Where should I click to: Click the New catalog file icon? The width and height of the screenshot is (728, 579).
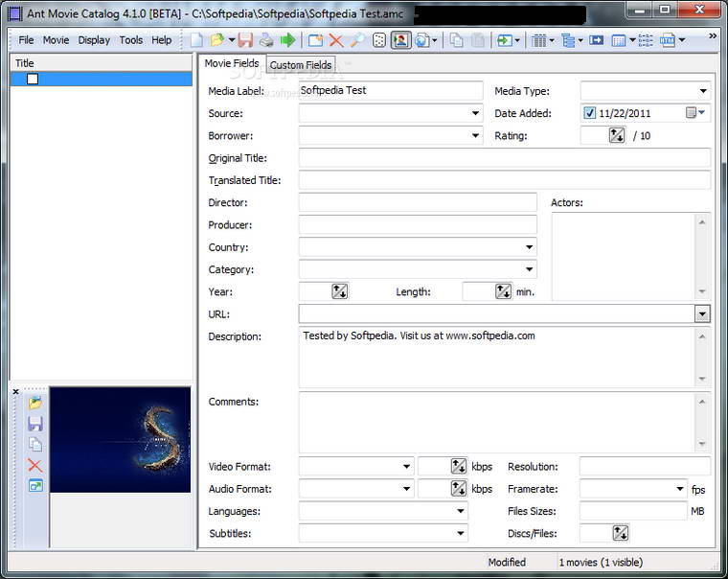(197, 40)
